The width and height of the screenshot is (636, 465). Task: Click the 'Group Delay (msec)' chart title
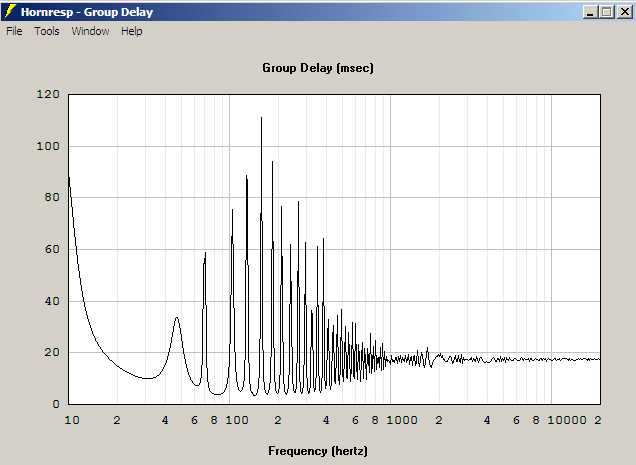[318, 68]
